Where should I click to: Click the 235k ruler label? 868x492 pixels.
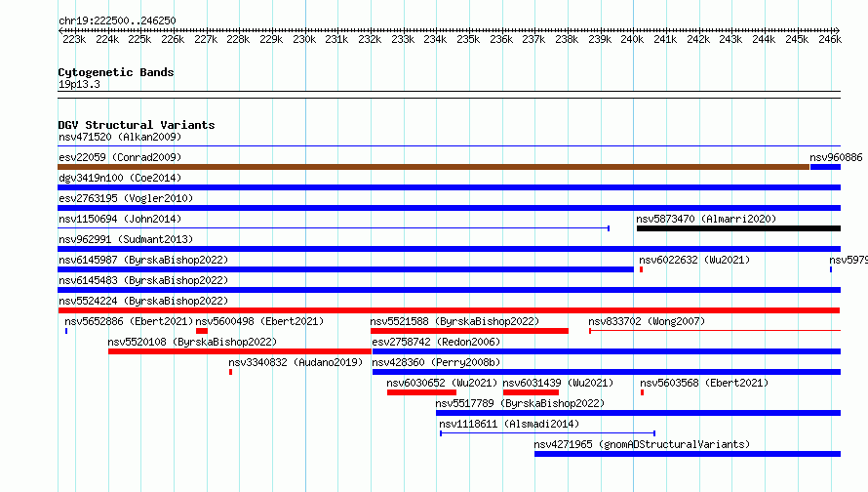pyautogui.click(x=468, y=39)
